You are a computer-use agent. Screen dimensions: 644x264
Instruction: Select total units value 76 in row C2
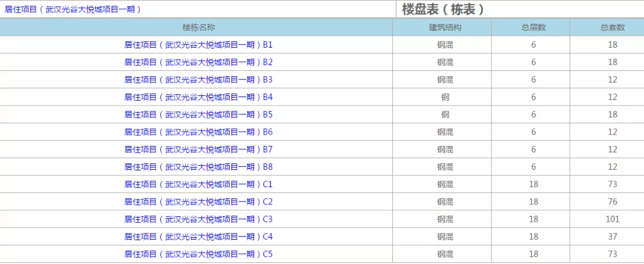point(612,201)
